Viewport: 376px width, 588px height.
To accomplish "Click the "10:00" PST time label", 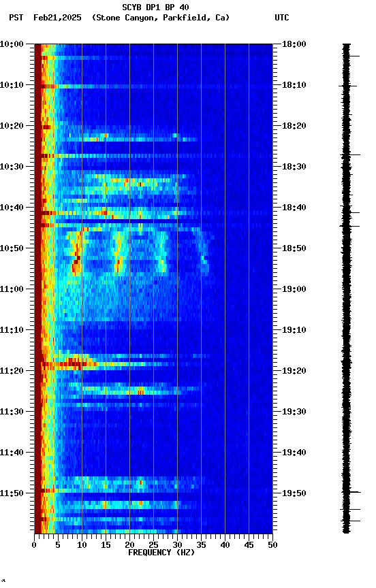I will [x=12, y=44].
